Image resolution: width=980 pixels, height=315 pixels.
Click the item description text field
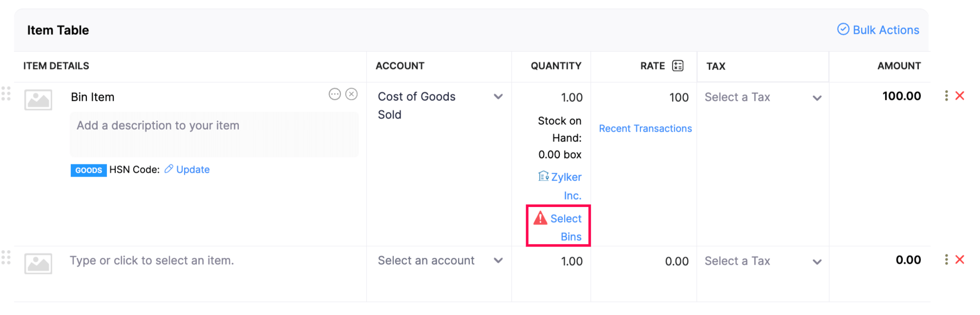click(214, 134)
